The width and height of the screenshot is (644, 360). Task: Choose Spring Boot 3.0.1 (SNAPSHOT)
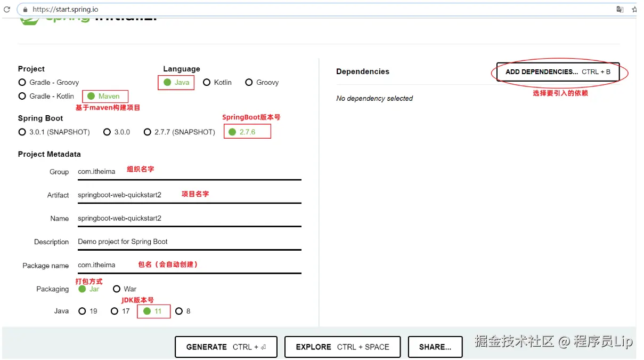54,132
